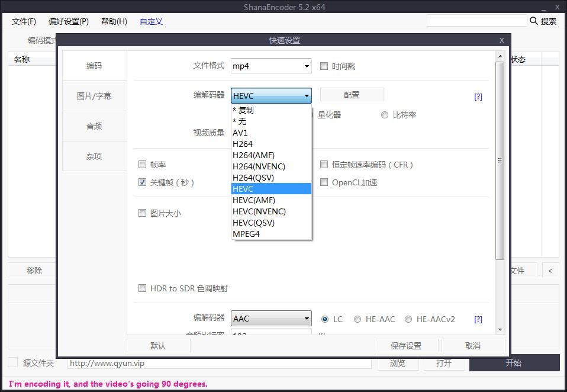Image resolution: width=567 pixels, height=392 pixels.
Task: Pick AV1 in the codec list
Action: (x=240, y=133)
